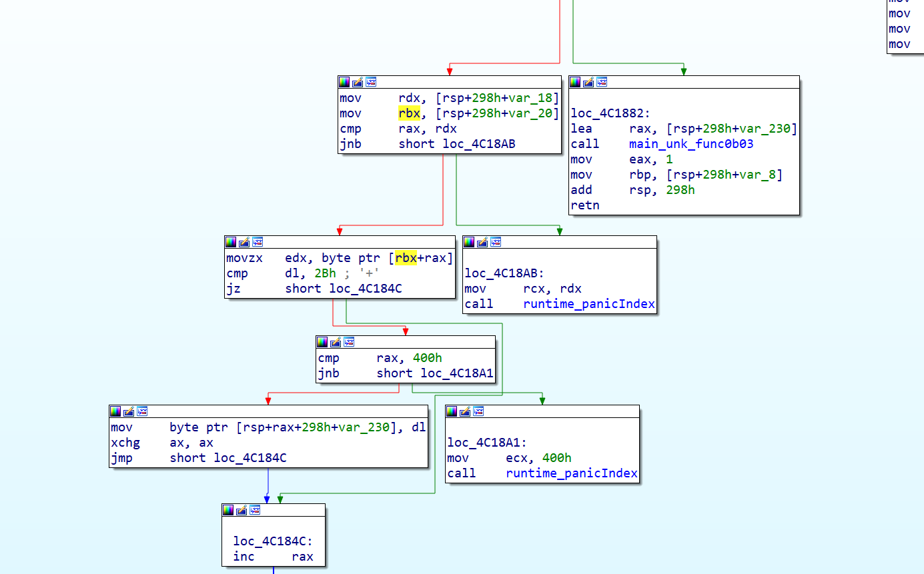The image size is (924, 574).
Task: Open node color picker on cmp rax, 400h block
Action: tap(322, 342)
